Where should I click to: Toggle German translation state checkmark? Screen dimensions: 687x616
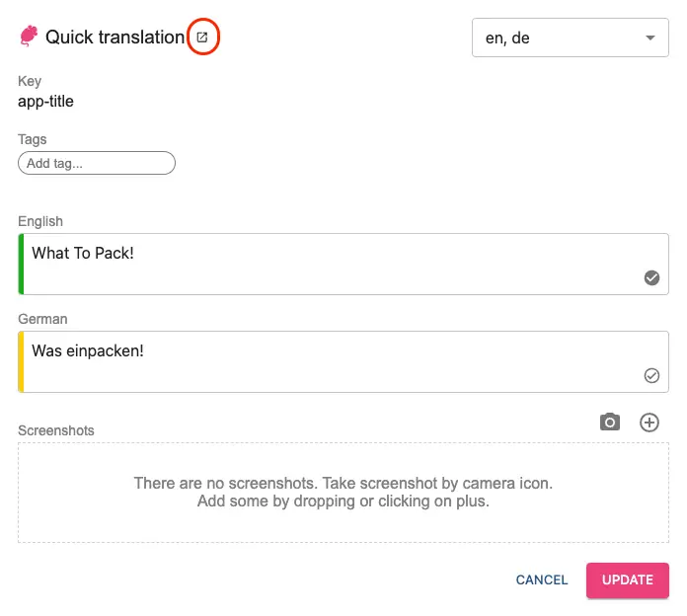tap(651, 375)
